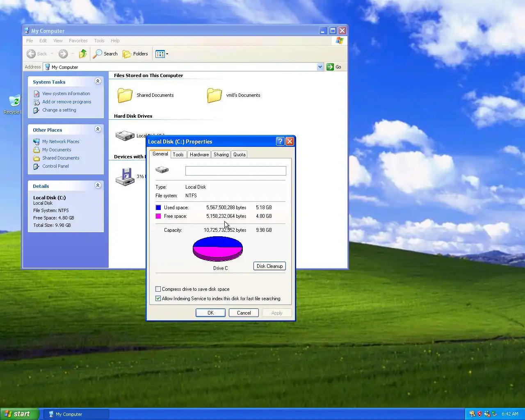Screen dimensions: 525x420
Task: Click the Drive C pie chart
Action: pyautogui.click(x=218, y=249)
